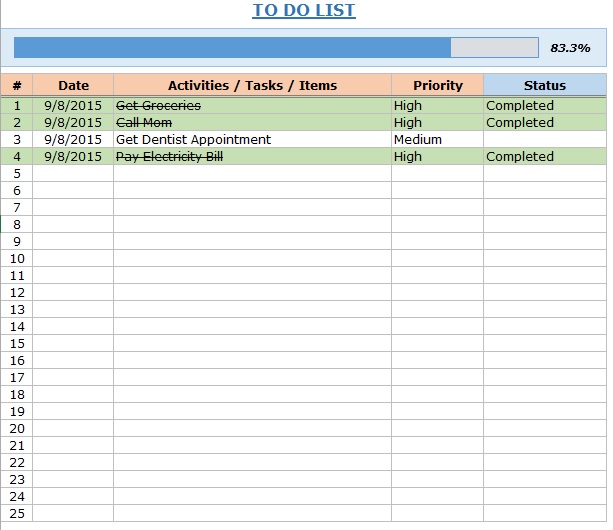Open Priority cell showing Medium

pyautogui.click(x=437, y=140)
